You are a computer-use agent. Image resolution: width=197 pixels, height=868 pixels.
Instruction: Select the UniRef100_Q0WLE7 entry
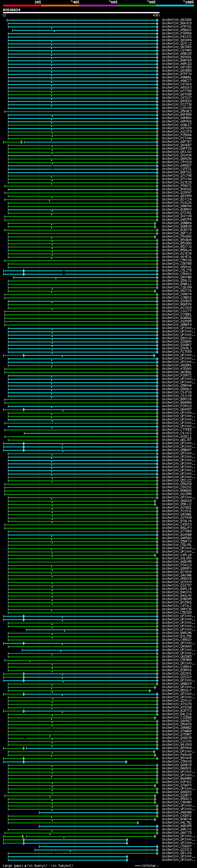point(177,125)
